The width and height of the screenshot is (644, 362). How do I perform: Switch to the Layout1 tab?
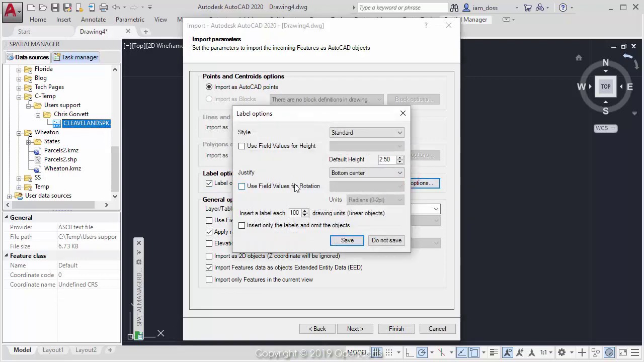pos(53,350)
